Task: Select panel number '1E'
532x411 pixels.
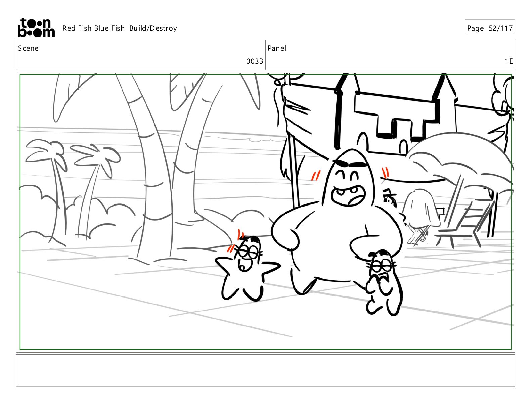Action: pos(509,61)
